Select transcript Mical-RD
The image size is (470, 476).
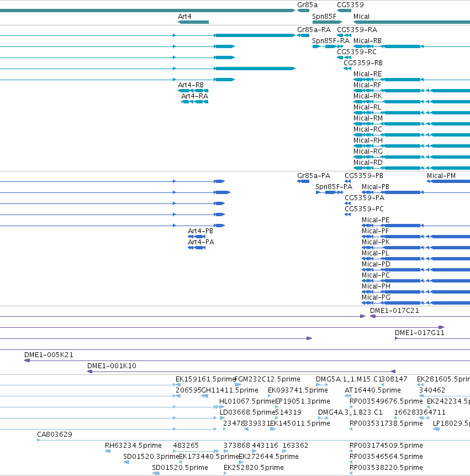(x=368, y=163)
